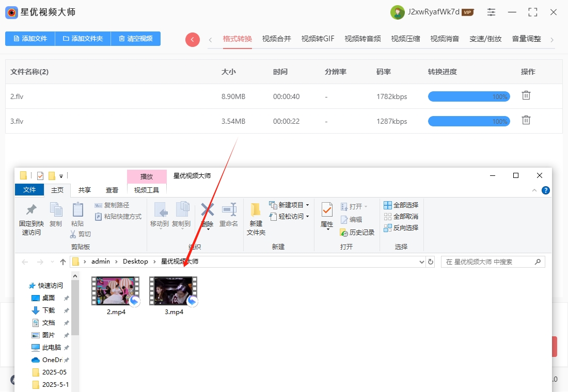
Task: Click 复制路径 in the ribbon
Action: pyautogui.click(x=112, y=205)
